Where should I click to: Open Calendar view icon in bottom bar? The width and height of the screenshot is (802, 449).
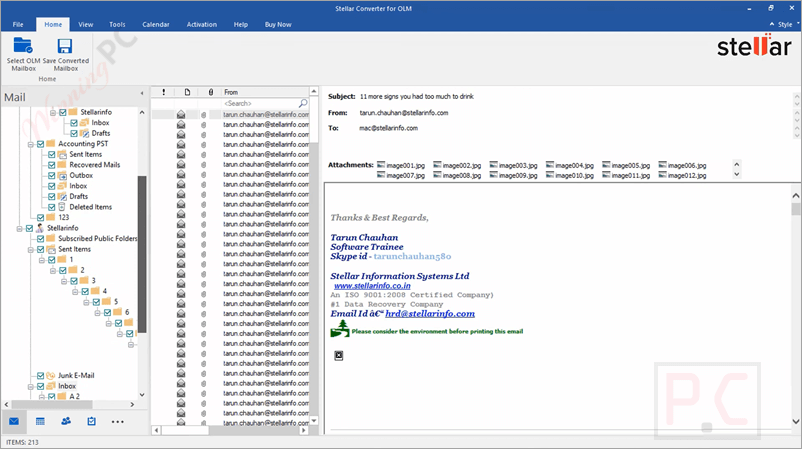pos(40,421)
